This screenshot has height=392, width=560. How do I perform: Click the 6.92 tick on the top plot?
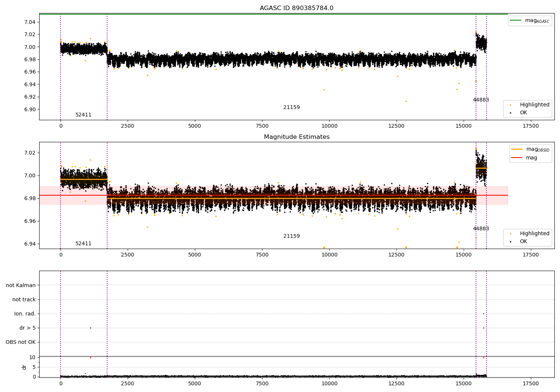click(x=29, y=97)
